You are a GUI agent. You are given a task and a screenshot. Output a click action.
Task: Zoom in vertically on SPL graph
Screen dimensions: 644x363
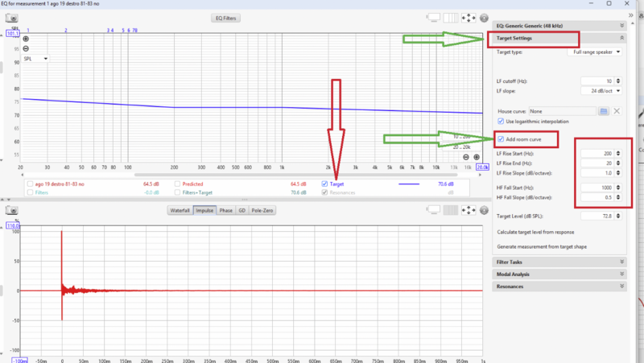[x=26, y=39]
